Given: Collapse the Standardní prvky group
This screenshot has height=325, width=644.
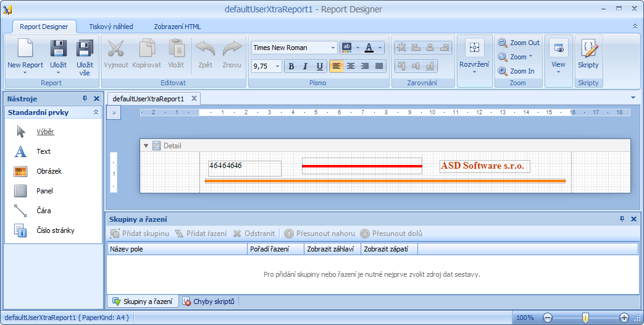Looking at the screenshot, I should 96,112.
